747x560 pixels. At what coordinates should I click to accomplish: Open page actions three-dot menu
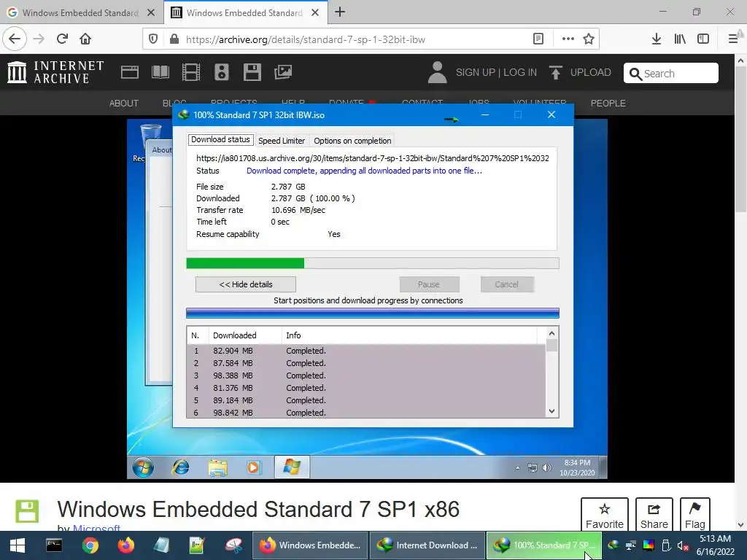click(x=568, y=39)
